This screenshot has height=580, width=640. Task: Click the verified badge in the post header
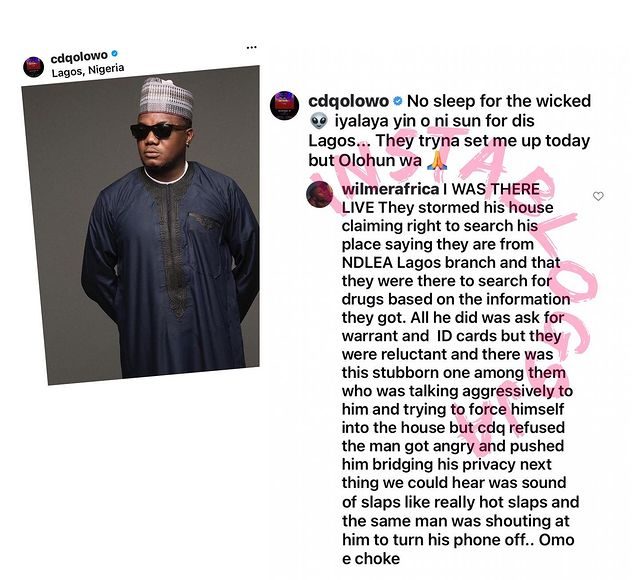tap(115, 53)
